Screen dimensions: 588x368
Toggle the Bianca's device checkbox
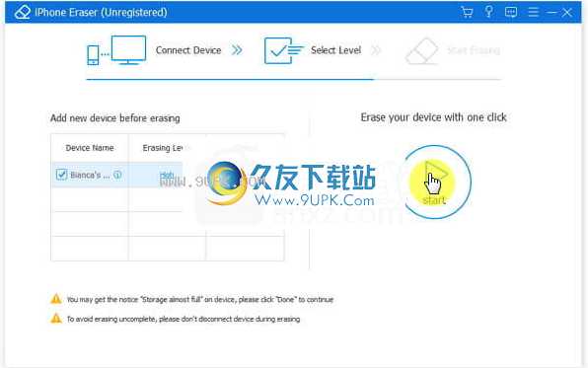[61, 175]
